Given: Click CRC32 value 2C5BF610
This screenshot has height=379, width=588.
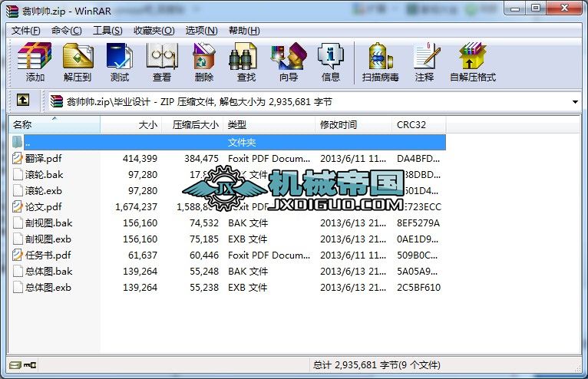Looking at the screenshot, I should (418, 288).
